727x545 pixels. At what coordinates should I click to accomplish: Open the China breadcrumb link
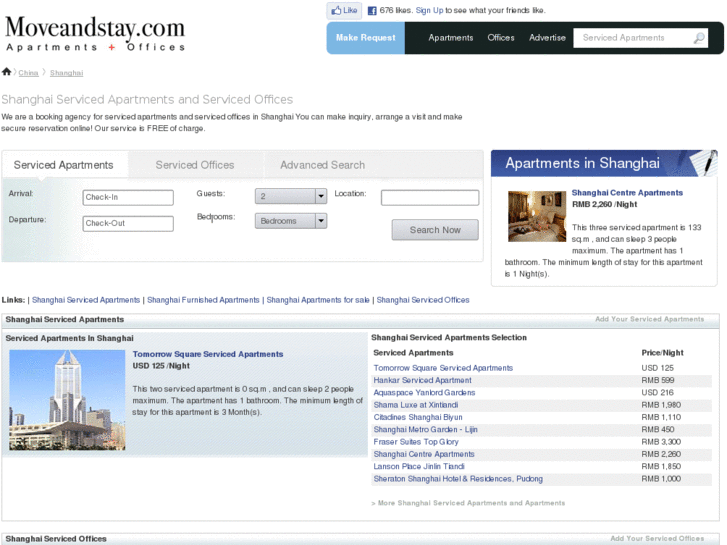pyautogui.click(x=28, y=73)
